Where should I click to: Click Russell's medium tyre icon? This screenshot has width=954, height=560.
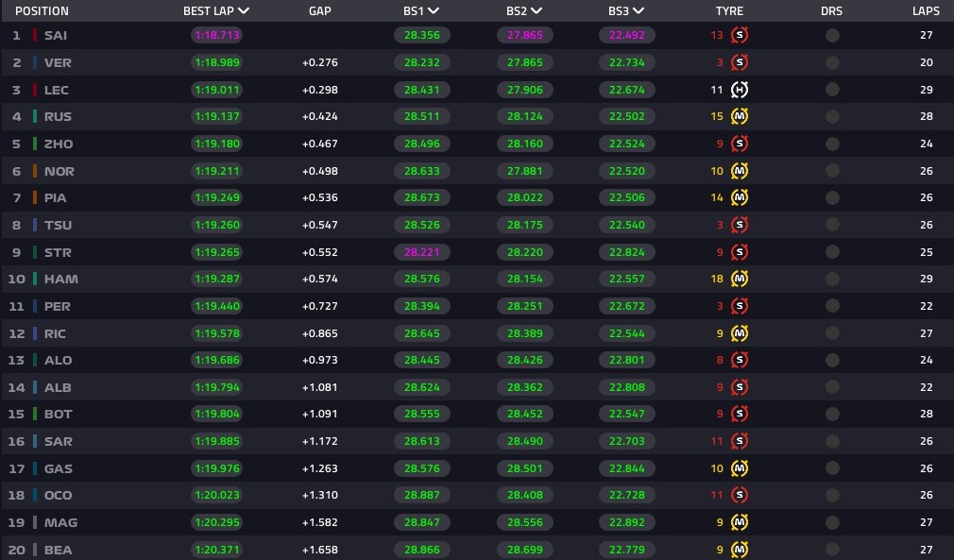tap(740, 116)
